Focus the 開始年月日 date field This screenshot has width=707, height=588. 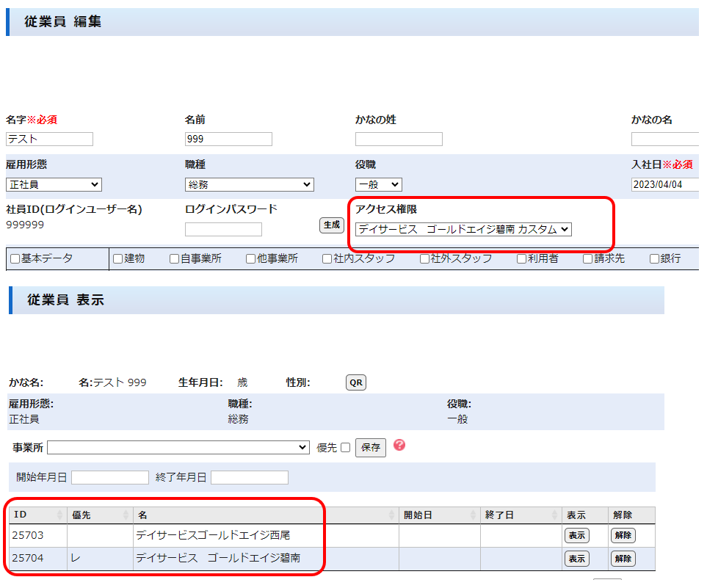[110, 477]
